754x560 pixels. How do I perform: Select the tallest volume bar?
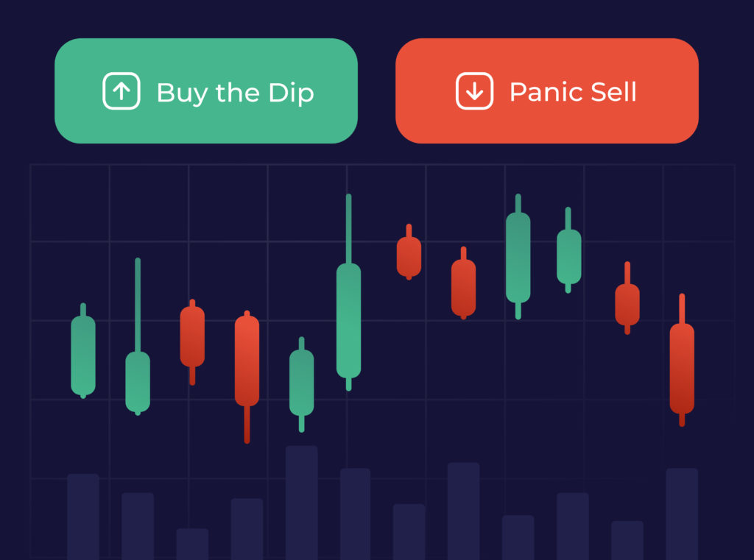tap(301, 503)
